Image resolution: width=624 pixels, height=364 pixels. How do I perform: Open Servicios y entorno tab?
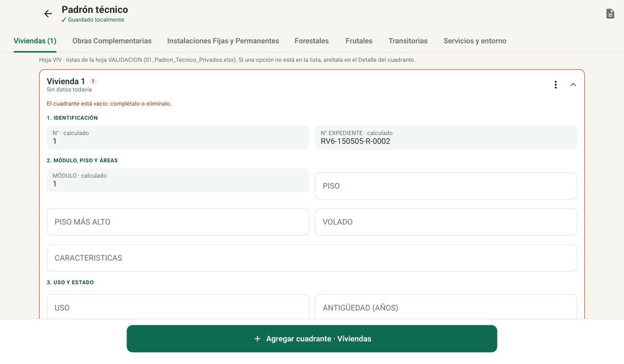(x=475, y=41)
